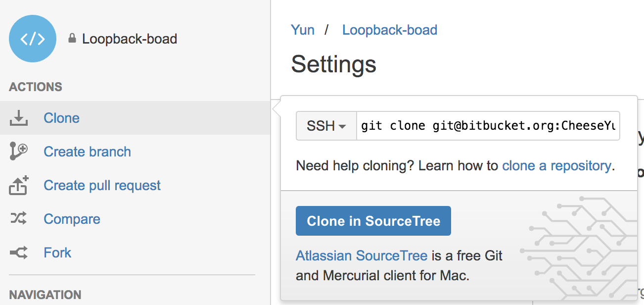
Task: Open Create pull request action
Action: 102,185
